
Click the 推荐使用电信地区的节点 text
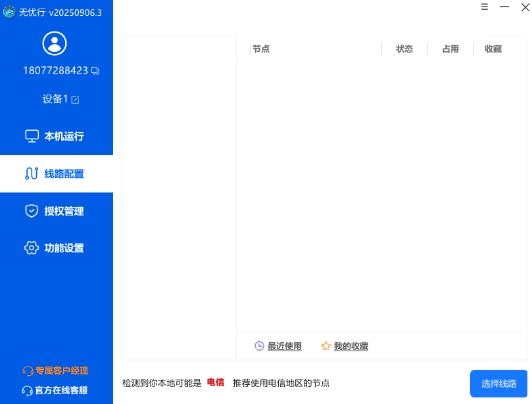point(281,384)
